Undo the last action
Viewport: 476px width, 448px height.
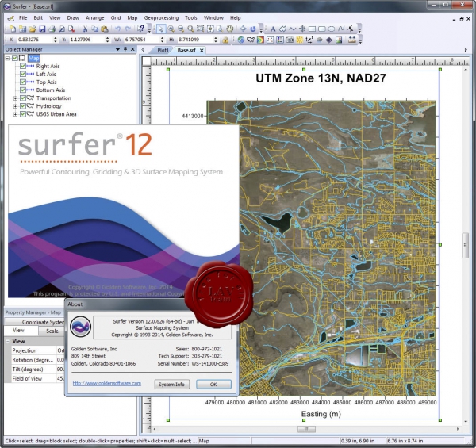117,29
